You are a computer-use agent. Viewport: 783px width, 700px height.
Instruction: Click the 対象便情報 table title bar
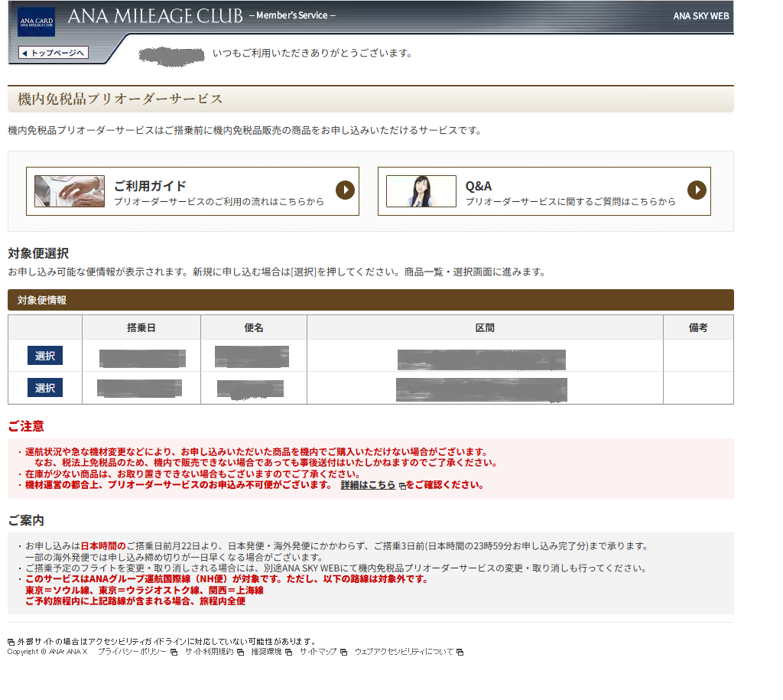[371, 300]
